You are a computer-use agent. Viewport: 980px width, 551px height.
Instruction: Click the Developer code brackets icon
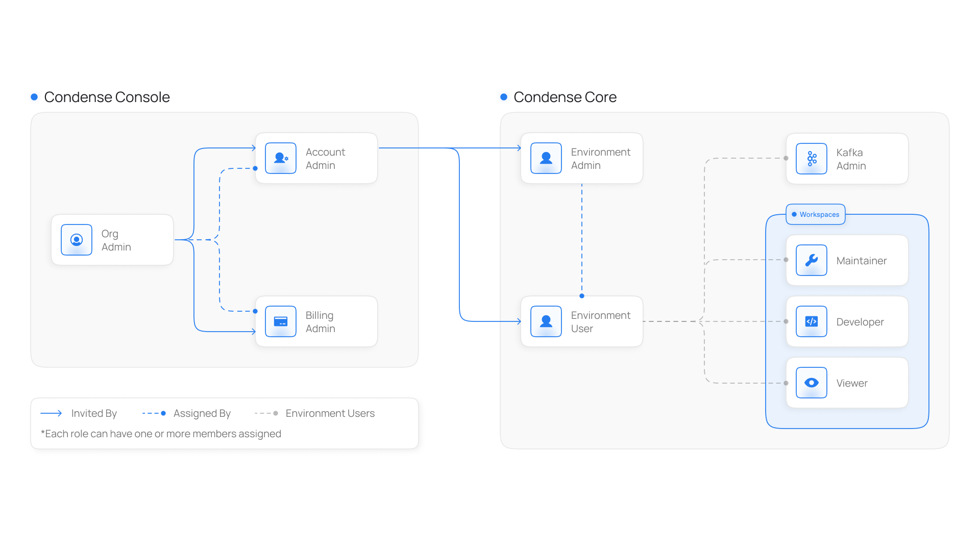click(812, 321)
